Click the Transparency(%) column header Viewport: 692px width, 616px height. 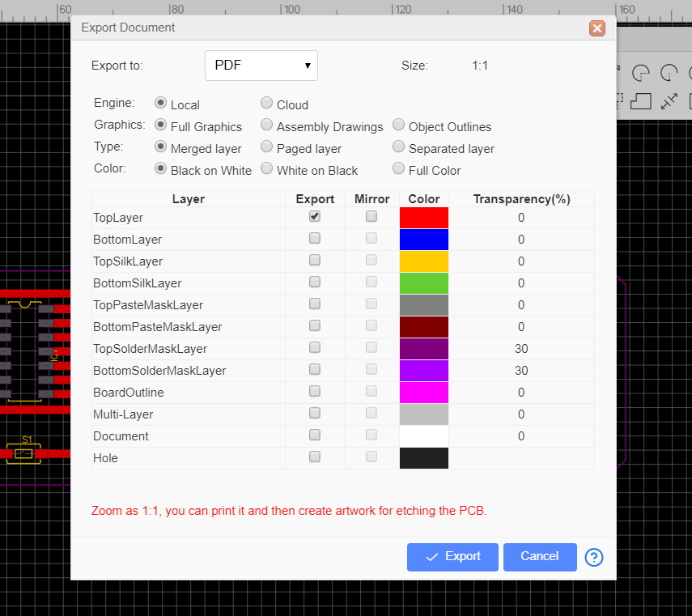pyautogui.click(x=522, y=199)
